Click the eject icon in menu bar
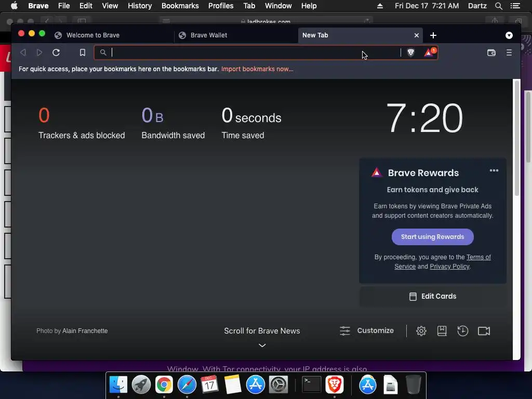Image resolution: width=532 pixels, height=399 pixels. [380, 6]
